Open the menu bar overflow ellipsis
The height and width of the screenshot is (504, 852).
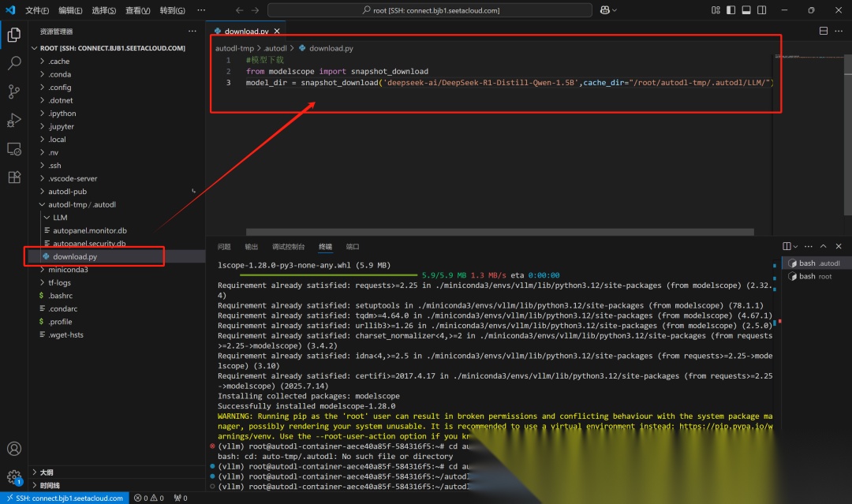(x=202, y=10)
